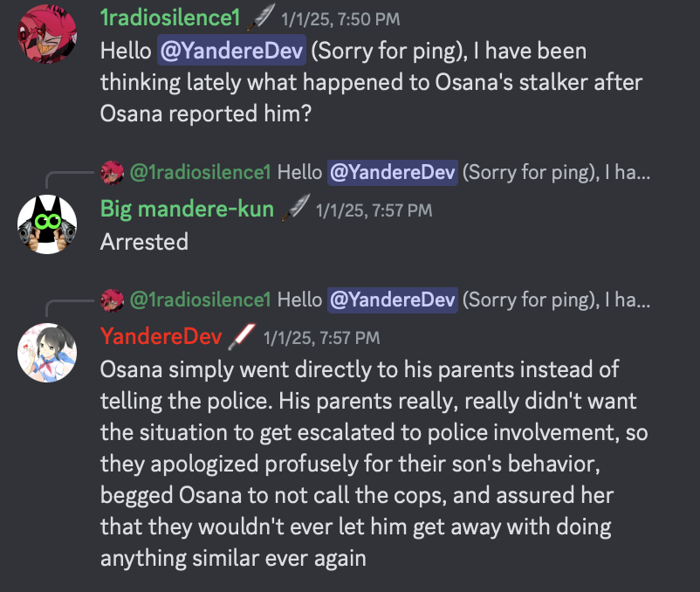
Task: Click @YandereDev mention in reply preview above Big mandere-kun
Action: point(392,173)
